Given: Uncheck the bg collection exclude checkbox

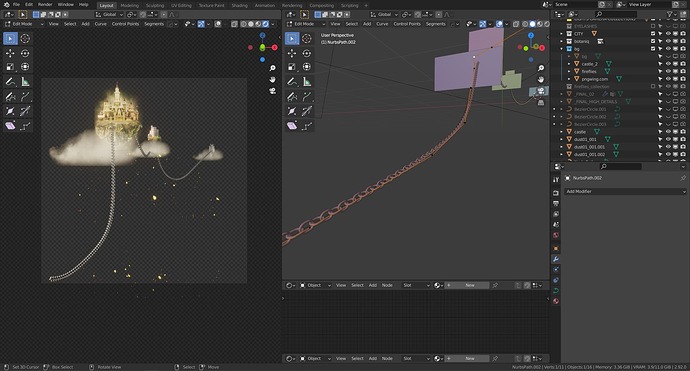Looking at the screenshot, I should (653, 49).
